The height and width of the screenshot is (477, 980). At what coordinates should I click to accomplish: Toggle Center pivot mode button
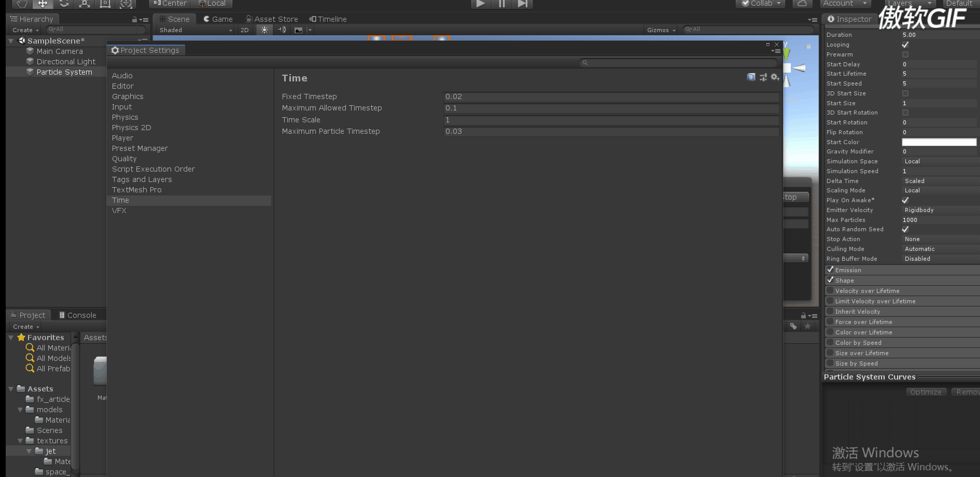click(x=170, y=3)
